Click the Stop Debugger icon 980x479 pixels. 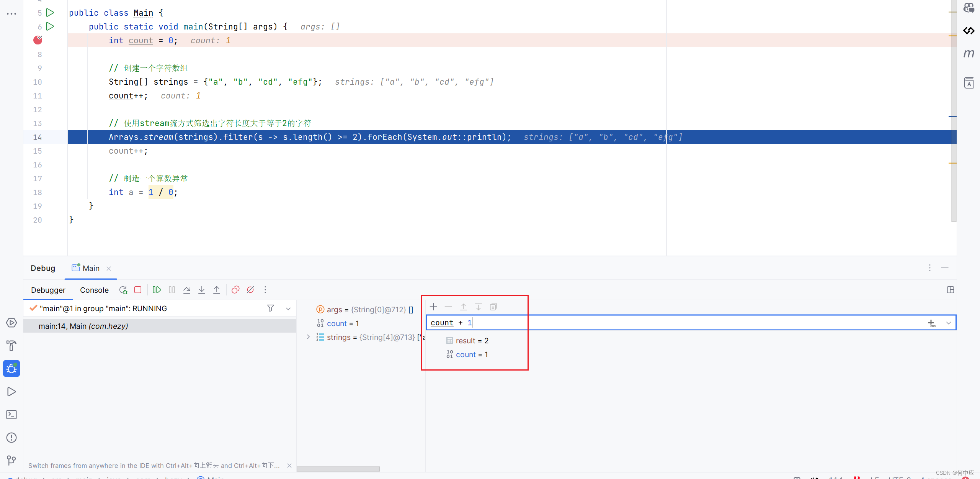click(138, 290)
